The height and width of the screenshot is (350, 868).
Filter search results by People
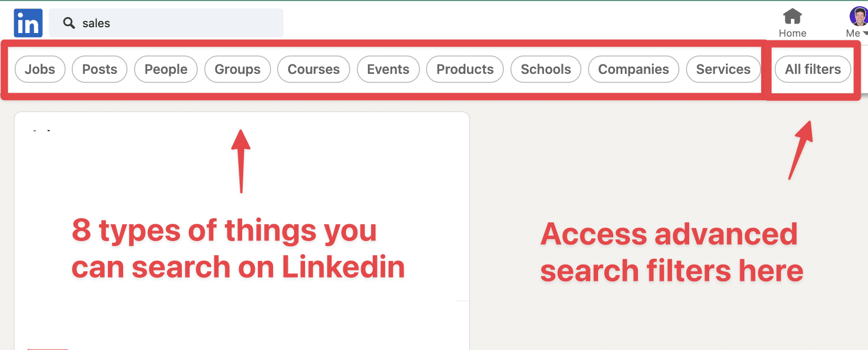[166, 69]
